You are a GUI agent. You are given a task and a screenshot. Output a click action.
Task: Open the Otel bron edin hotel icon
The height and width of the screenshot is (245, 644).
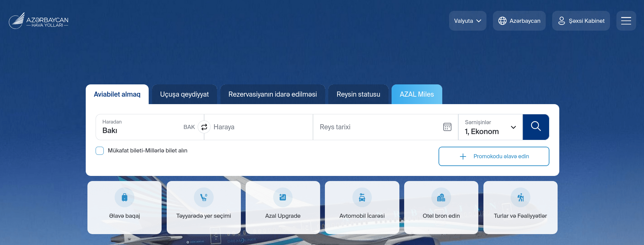point(441,197)
